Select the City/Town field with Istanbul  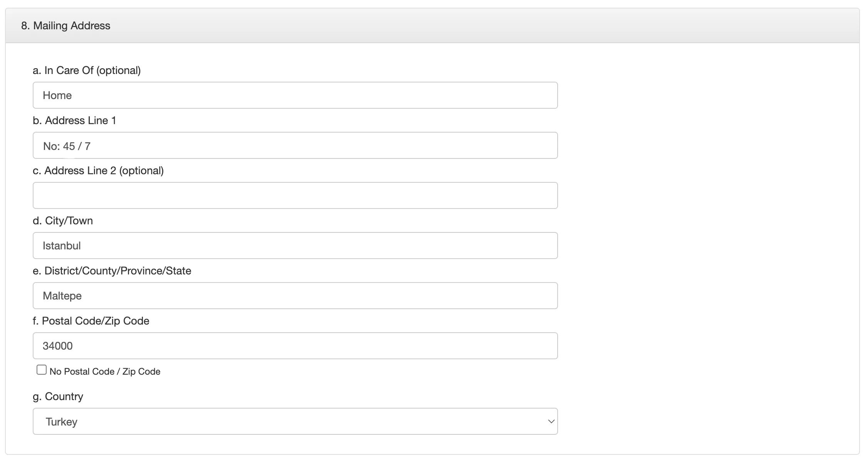click(295, 246)
